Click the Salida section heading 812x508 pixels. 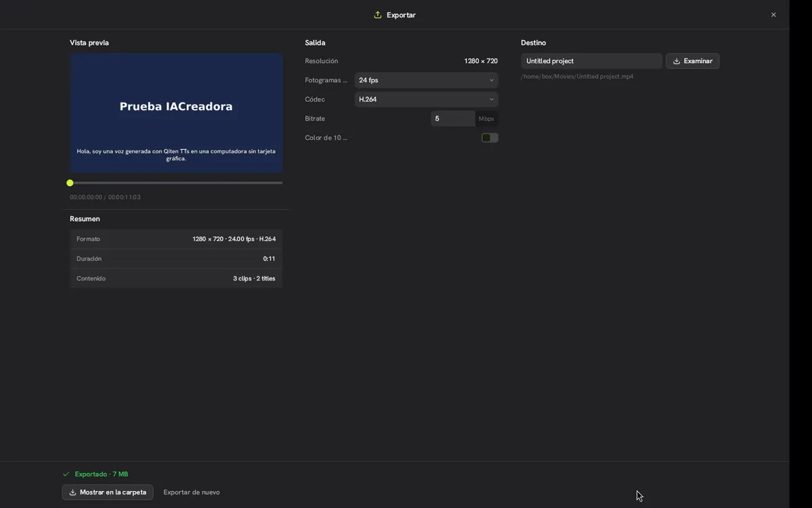[315, 43]
